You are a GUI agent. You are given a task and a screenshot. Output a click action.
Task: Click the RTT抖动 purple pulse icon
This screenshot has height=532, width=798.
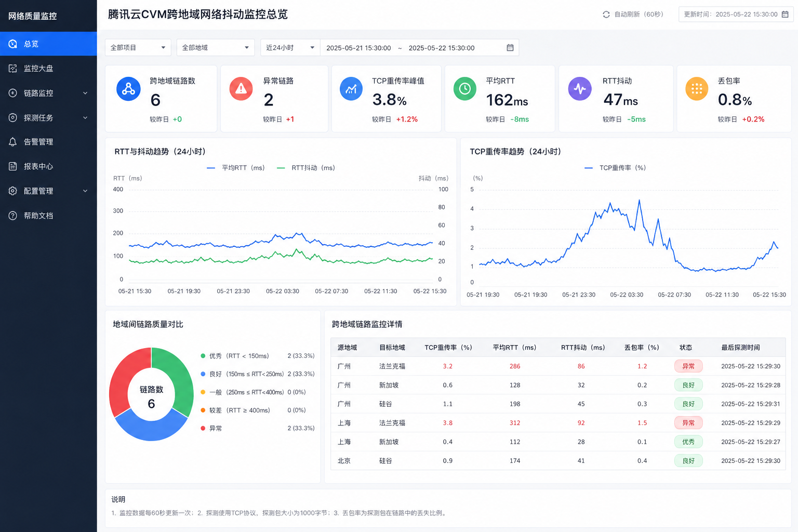580,89
